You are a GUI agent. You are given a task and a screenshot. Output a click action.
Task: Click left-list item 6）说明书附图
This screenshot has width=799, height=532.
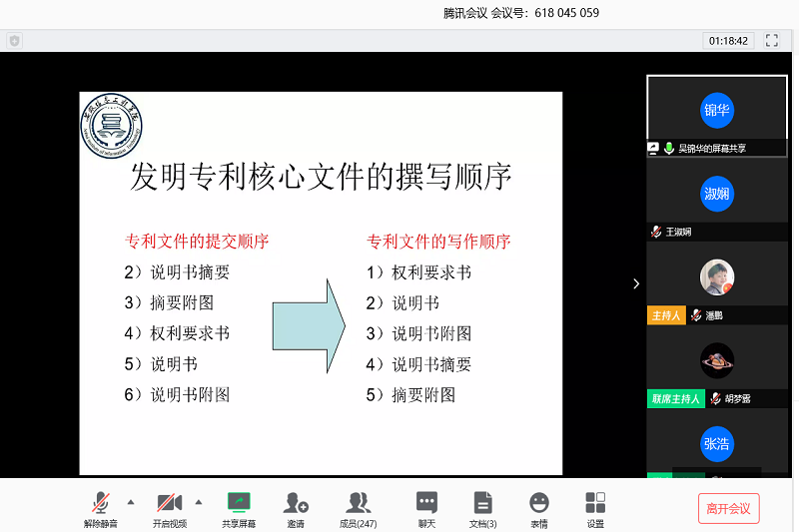pyautogui.click(x=177, y=394)
